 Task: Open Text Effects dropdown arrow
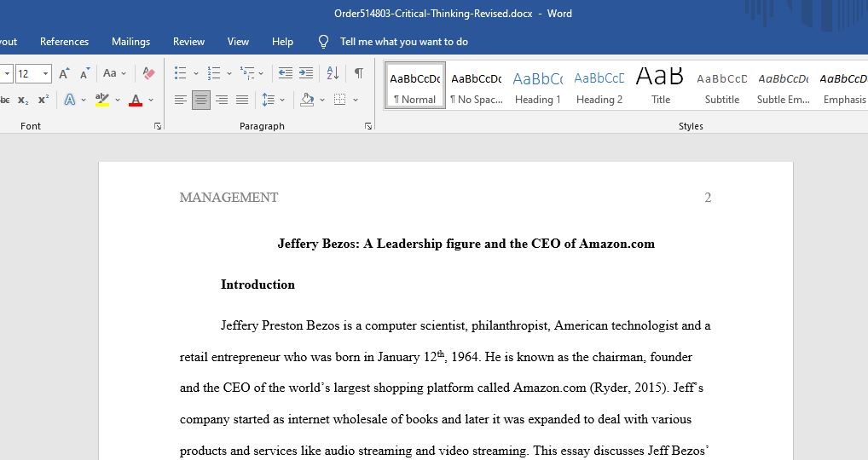coord(84,100)
